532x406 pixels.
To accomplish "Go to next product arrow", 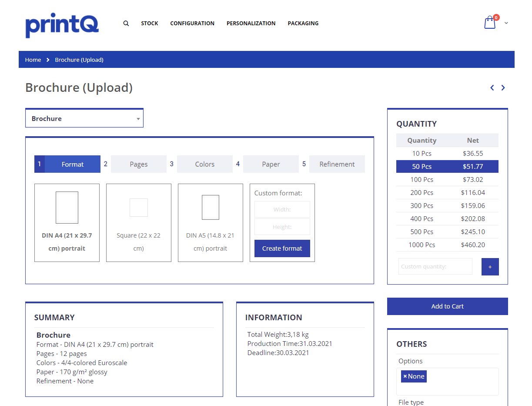I will click(503, 88).
